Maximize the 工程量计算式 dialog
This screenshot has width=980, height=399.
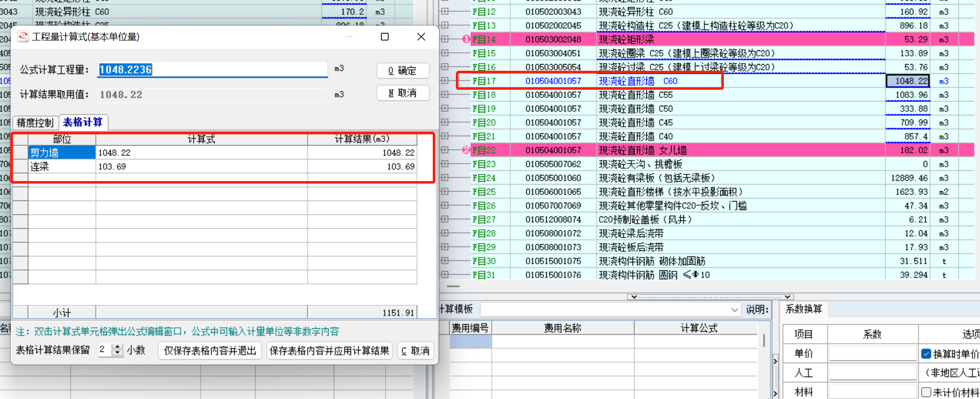click(385, 36)
